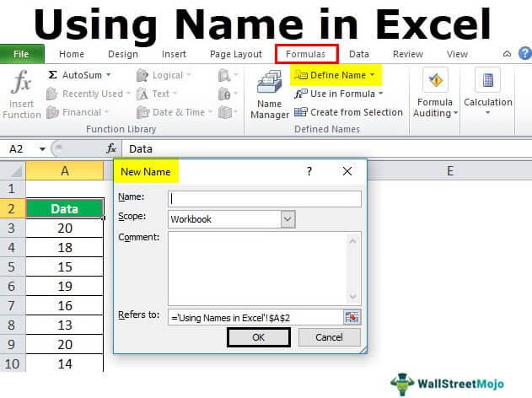
Task: Expand the Date & Time dropdown arrow
Action: tap(210, 112)
